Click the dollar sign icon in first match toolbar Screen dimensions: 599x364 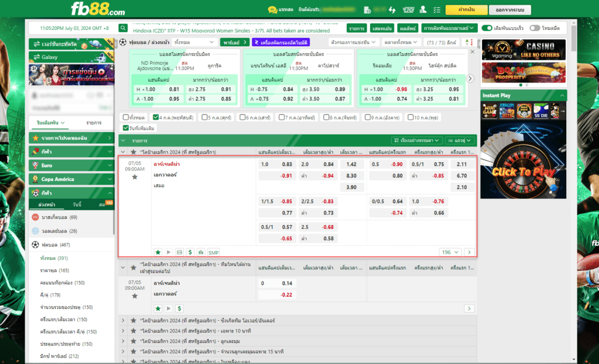(190, 252)
